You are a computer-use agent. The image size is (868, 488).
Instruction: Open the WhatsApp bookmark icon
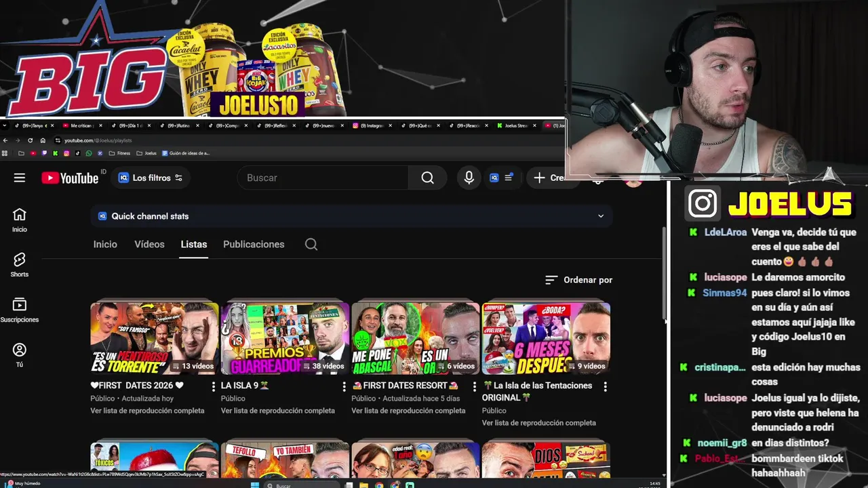(89, 153)
